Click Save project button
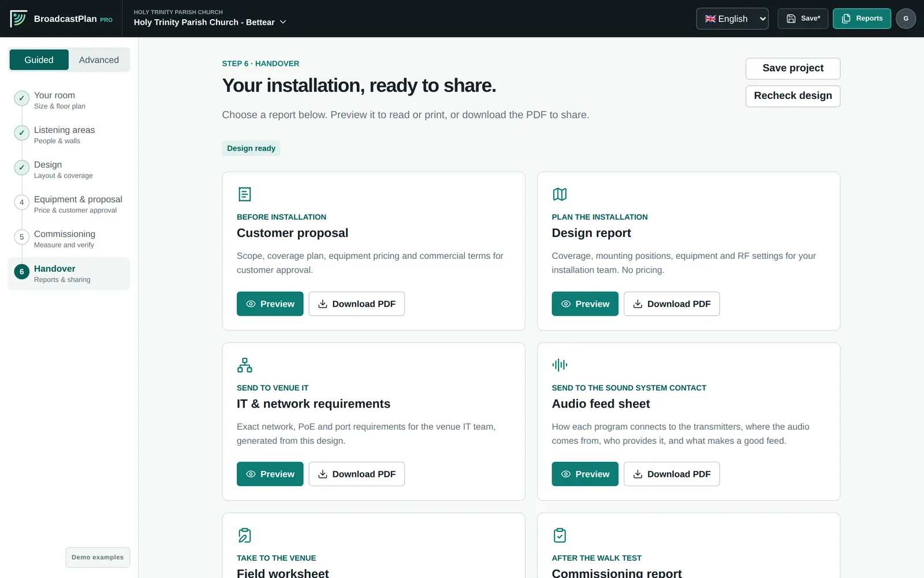 click(793, 68)
